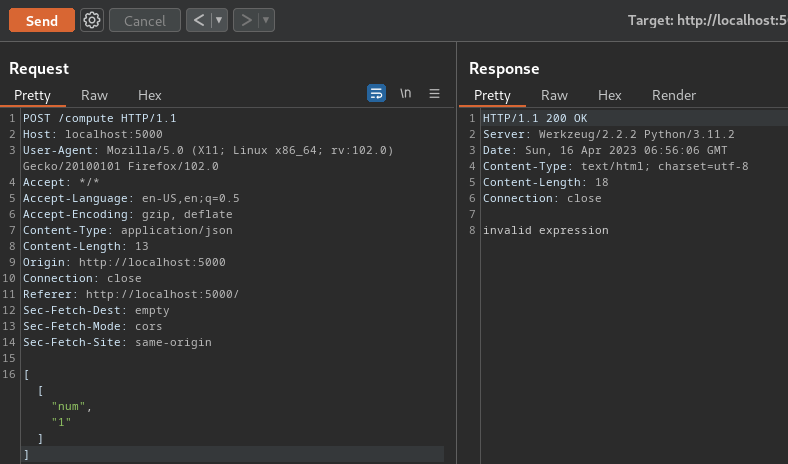Screen dimensions: 788x464
Task: Toggle word wrap icon in Request panel
Action: [x=376, y=94]
